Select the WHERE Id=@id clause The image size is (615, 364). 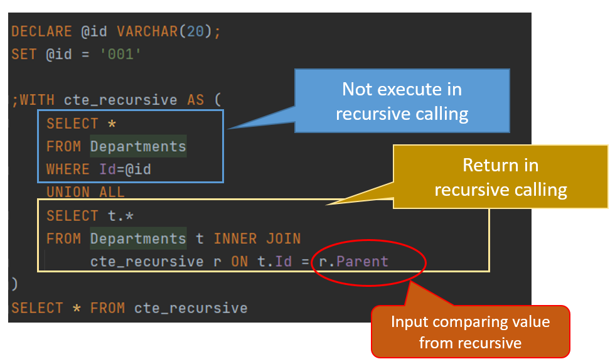[100, 169]
